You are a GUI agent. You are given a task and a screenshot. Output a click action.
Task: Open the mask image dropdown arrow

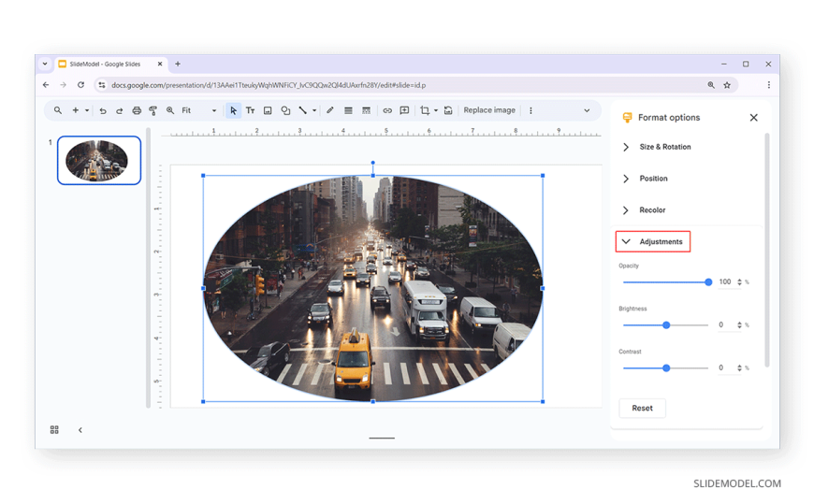[x=436, y=110]
